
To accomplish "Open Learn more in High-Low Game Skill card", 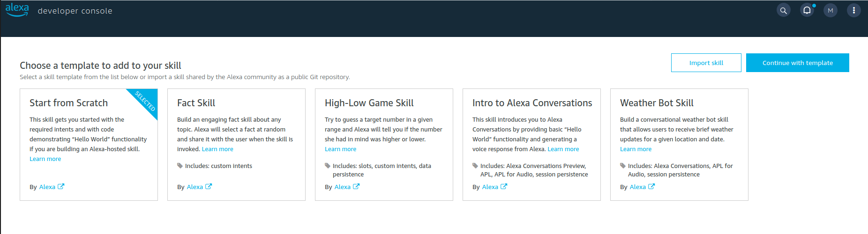I will (x=340, y=149).
